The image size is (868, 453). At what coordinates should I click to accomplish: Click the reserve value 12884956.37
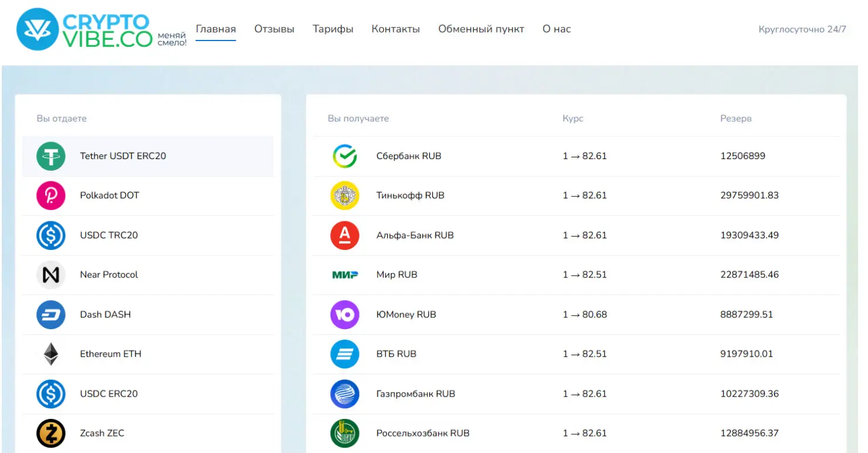pyautogui.click(x=750, y=433)
